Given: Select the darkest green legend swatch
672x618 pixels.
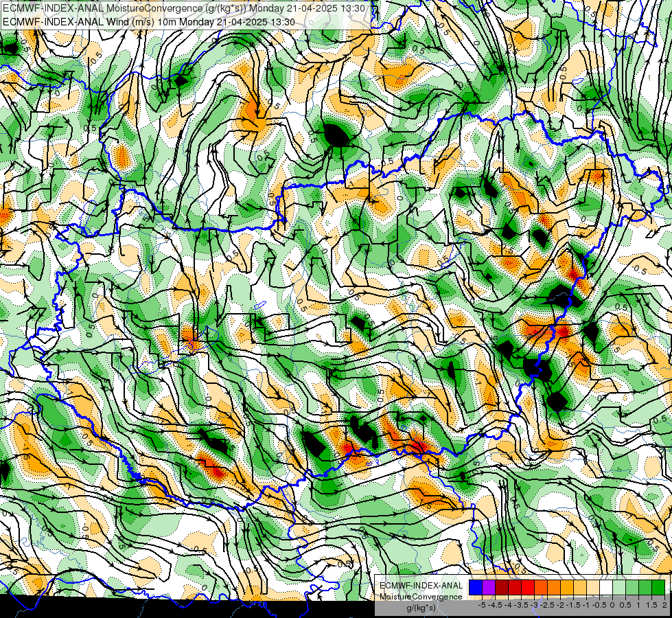Looking at the screenshot, I should (x=658, y=588).
